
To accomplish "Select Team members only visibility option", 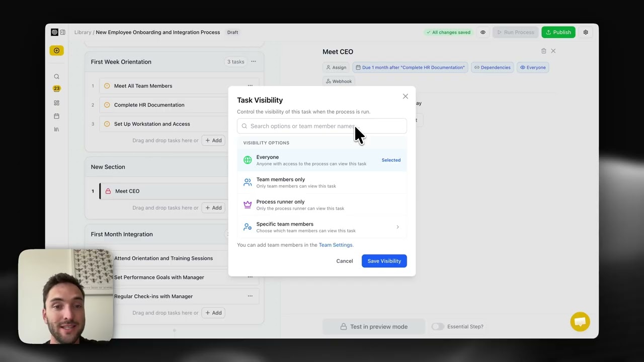I will (x=322, y=183).
